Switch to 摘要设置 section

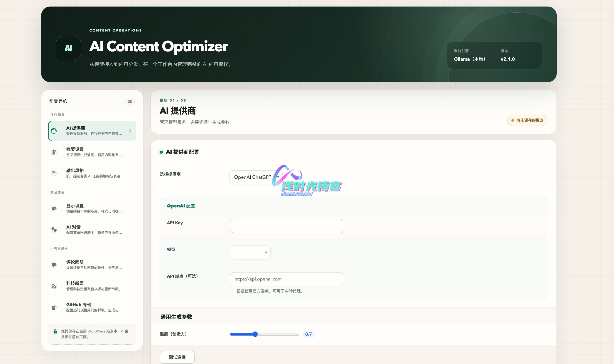pos(92,152)
